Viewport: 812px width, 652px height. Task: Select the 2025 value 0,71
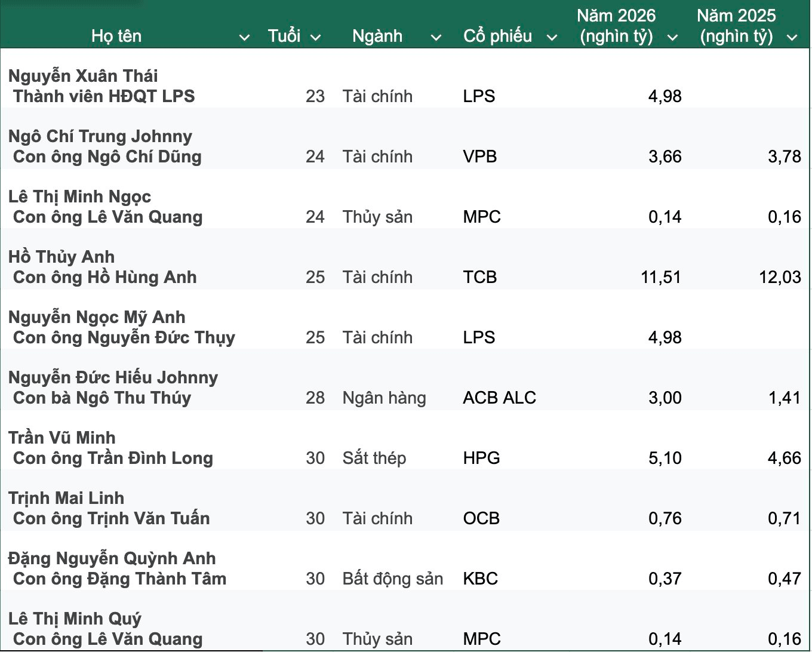point(785,518)
